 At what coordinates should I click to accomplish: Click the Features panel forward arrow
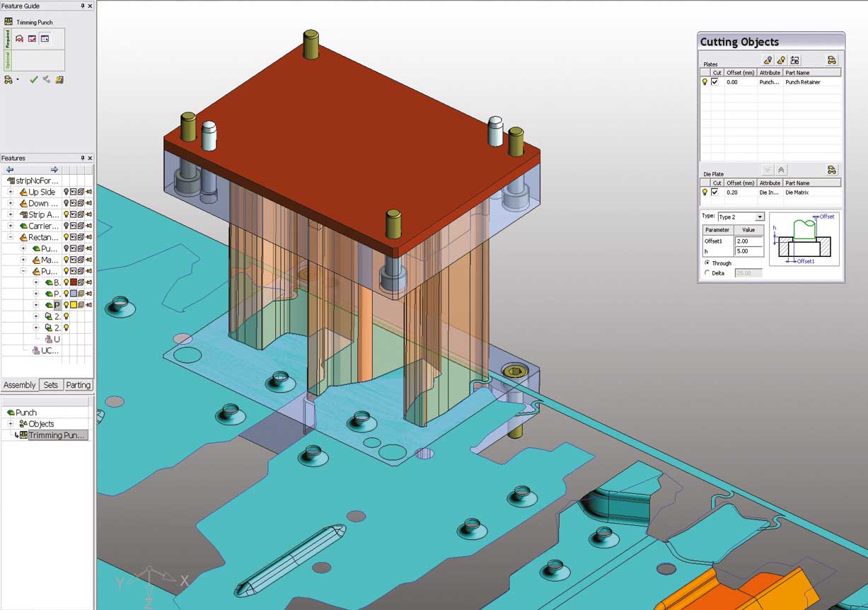tap(54, 170)
